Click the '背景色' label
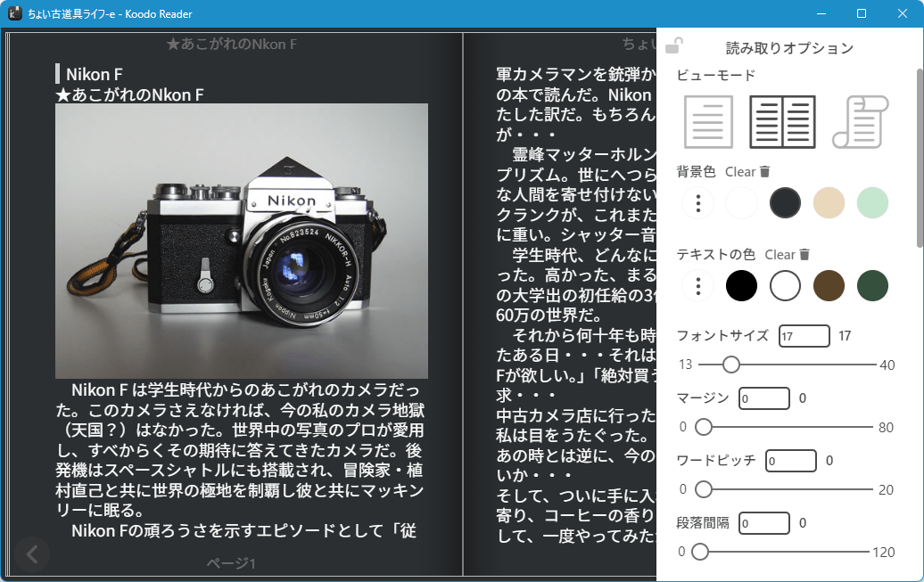 coord(696,171)
